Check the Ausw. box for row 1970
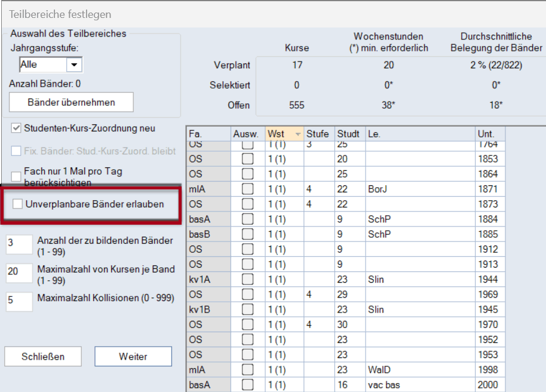546x392 pixels. pos(247,324)
